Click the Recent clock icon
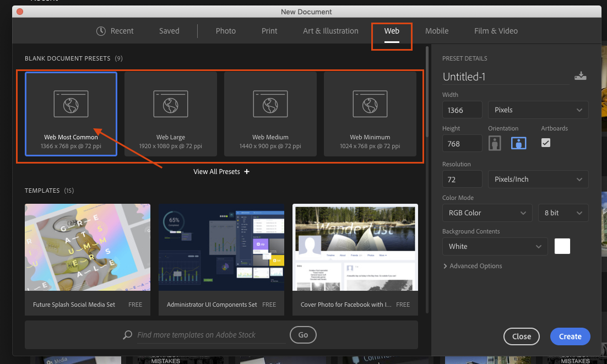Image resolution: width=607 pixels, height=364 pixels. tap(100, 31)
